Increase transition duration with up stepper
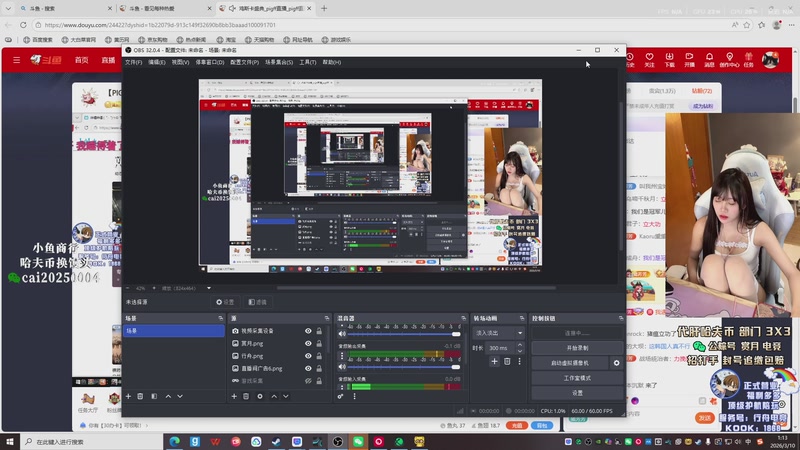Viewport: 800px width, 450px height. pyautogui.click(x=519, y=345)
